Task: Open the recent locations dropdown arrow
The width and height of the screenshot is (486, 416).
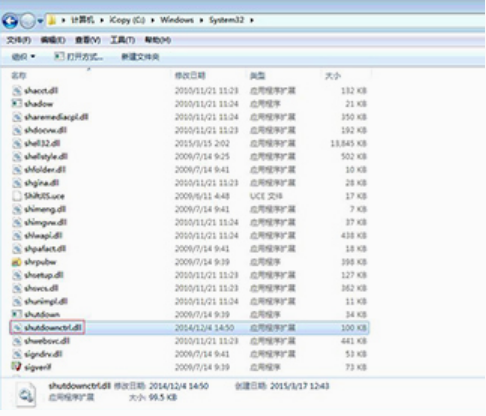Action: pos(40,21)
